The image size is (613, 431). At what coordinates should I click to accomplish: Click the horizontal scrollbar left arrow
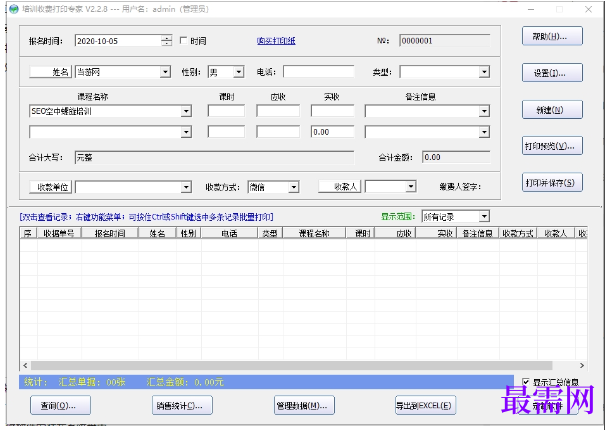click(x=25, y=365)
